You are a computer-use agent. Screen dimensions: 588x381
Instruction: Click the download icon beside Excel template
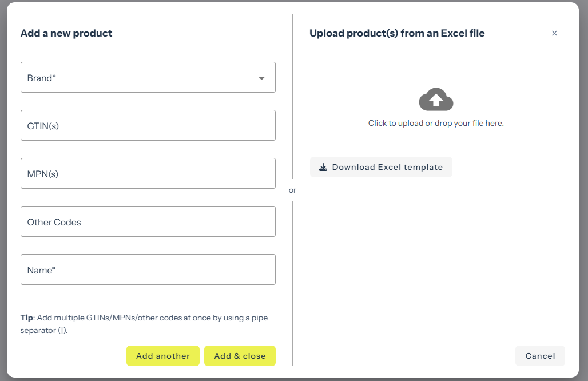pos(323,168)
